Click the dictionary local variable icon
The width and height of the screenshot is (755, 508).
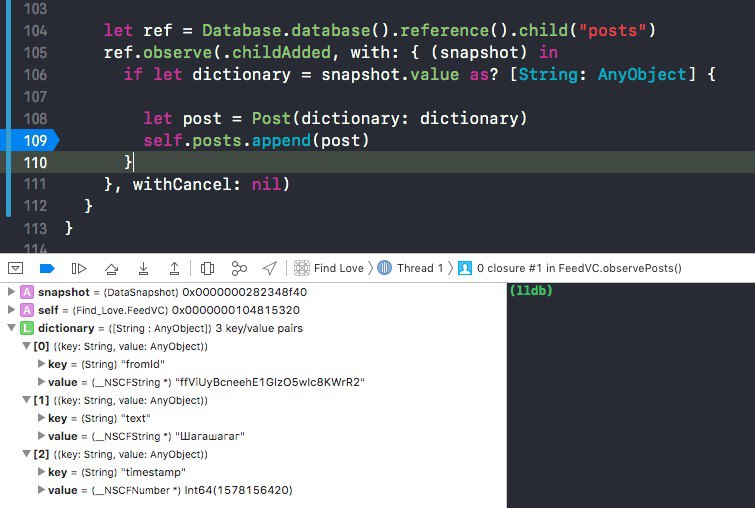27,328
